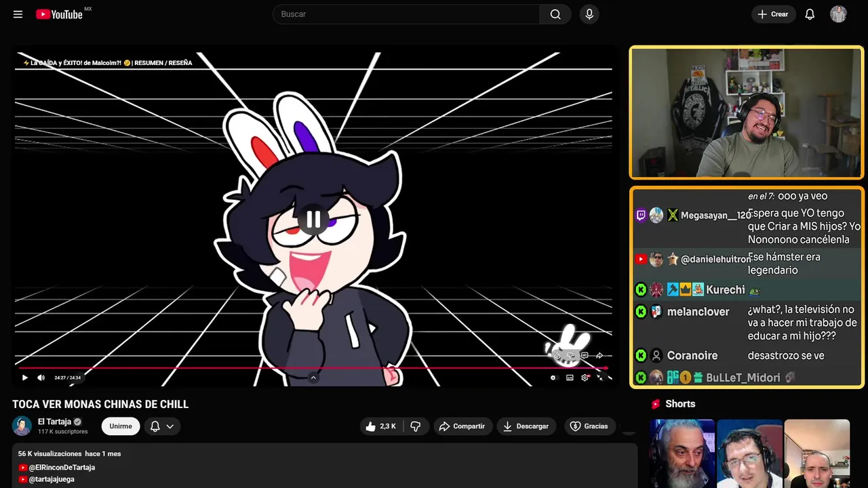Image resolution: width=868 pixels, height=488 pixels.
Task: Dislike the video with thumbs-down button
Action: click(x=416, y=426)
